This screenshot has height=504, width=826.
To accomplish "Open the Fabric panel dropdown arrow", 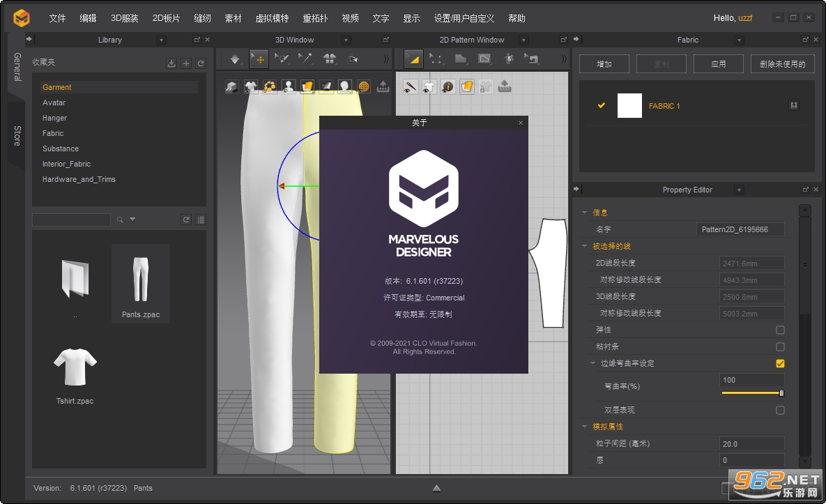I will tap(739, 40).
